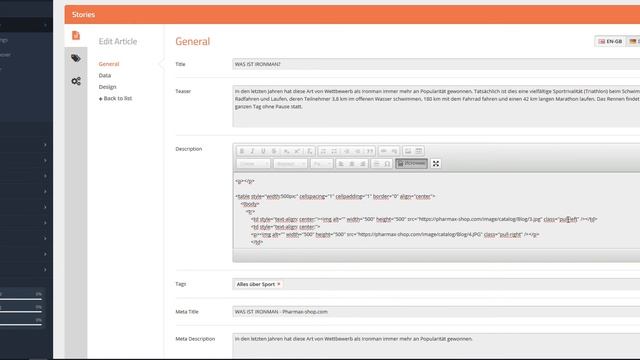Open the gears settings icon tab
Screen dimensions: 640x360
[x=76, y=81]
